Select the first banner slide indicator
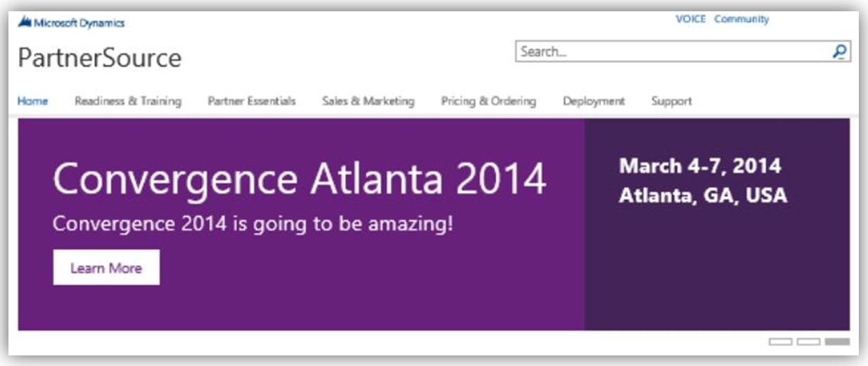The width and height of the screenshot is (868, 366). click(781, 342)
